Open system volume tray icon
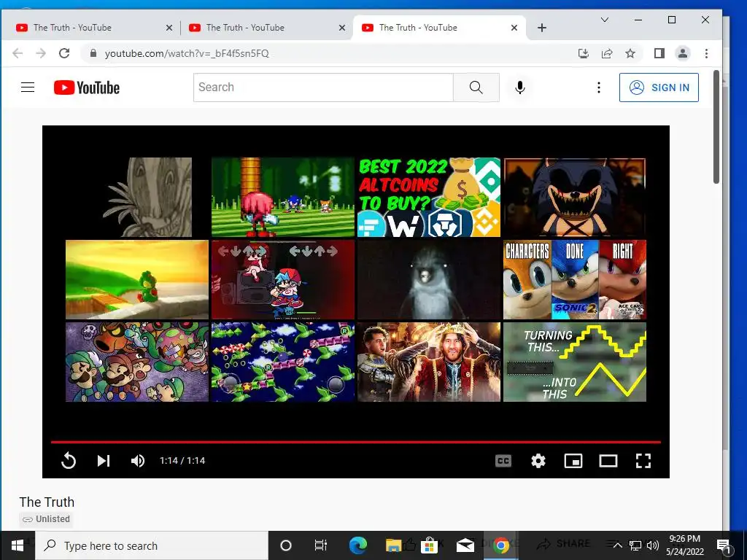Viewport: 747px width, 560px height. (x=653, y=545)
